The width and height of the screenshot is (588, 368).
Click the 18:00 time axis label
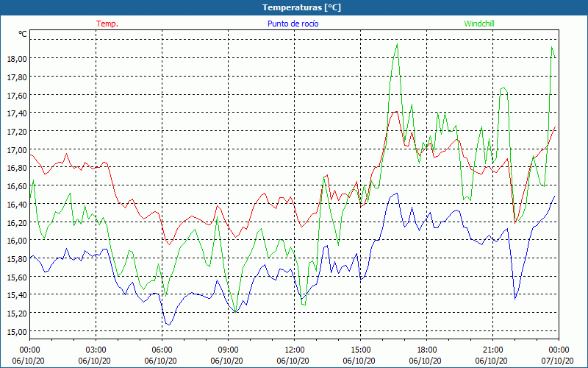(x=427, y=350)
